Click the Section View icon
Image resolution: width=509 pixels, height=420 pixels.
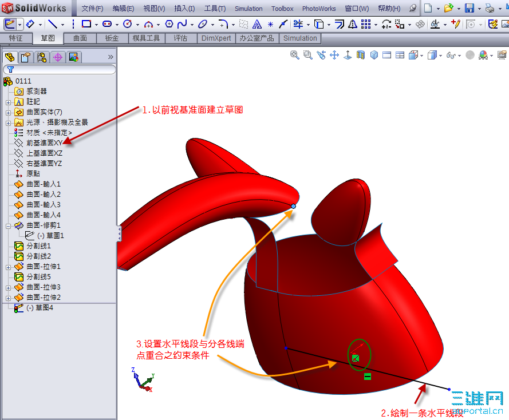coord(361,55)
